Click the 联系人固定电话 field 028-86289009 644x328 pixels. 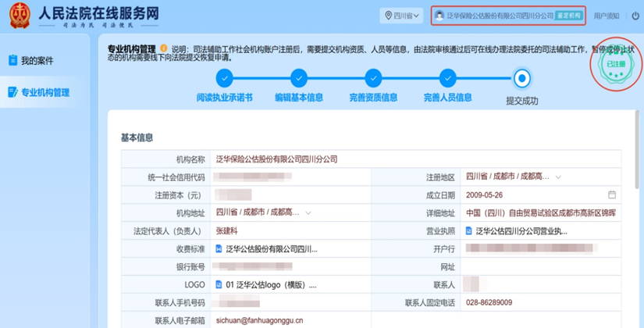pos(540,302)
